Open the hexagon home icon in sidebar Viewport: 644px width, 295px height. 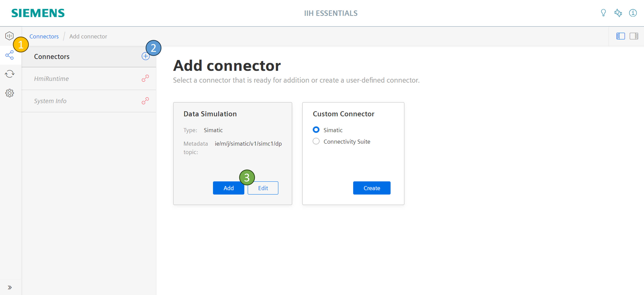(10, 36)
